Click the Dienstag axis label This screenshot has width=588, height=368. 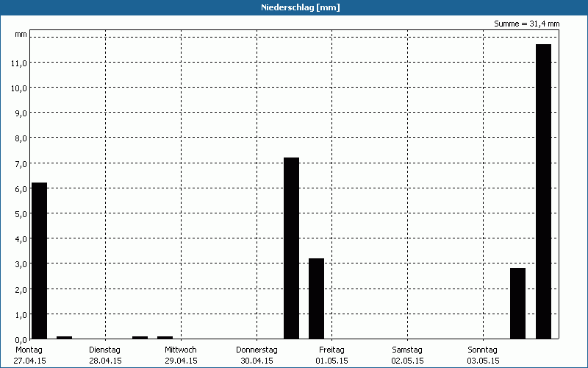click(104, 350)
